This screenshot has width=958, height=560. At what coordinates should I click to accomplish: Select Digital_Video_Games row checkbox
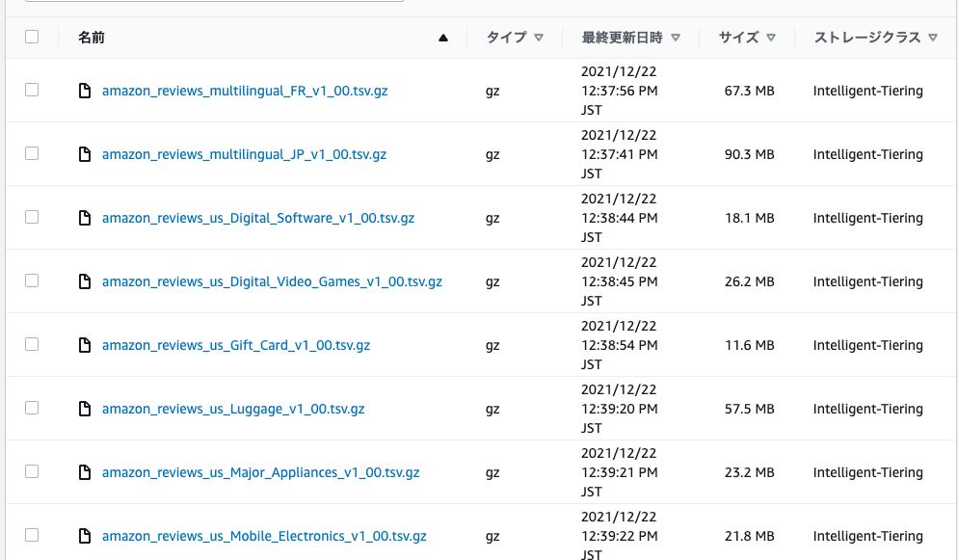point(32,280)
